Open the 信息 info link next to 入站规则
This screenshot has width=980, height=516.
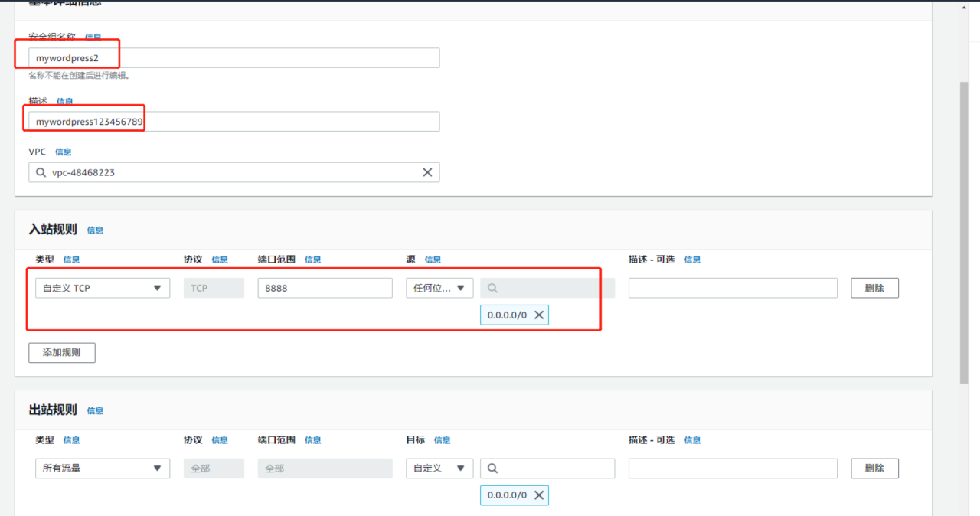(x=95, y=230)
